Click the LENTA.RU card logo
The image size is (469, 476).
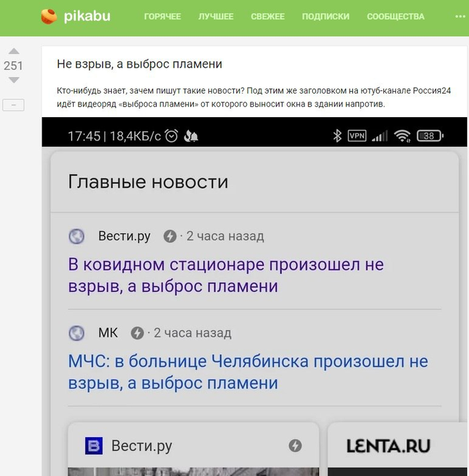coord(388,446)
